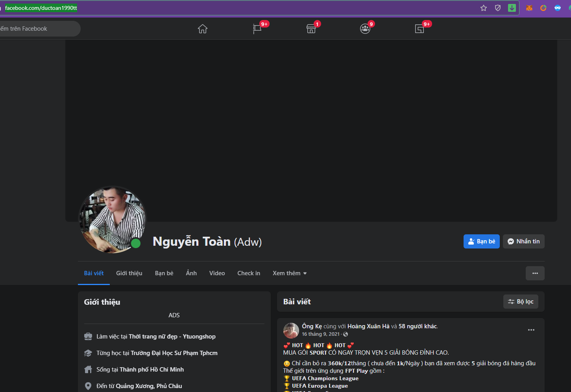Go to Facebook Home icon
This screenshot has height=392, width=571.
tap(203, 29)
